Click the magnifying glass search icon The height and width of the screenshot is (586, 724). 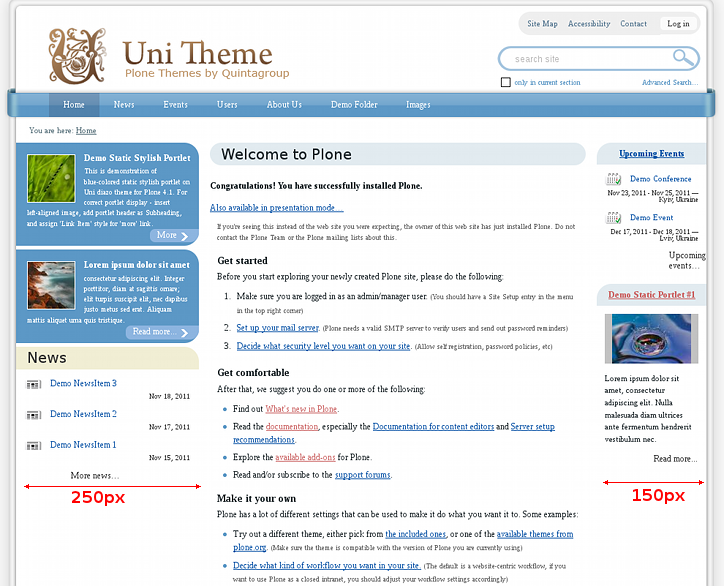683,58
